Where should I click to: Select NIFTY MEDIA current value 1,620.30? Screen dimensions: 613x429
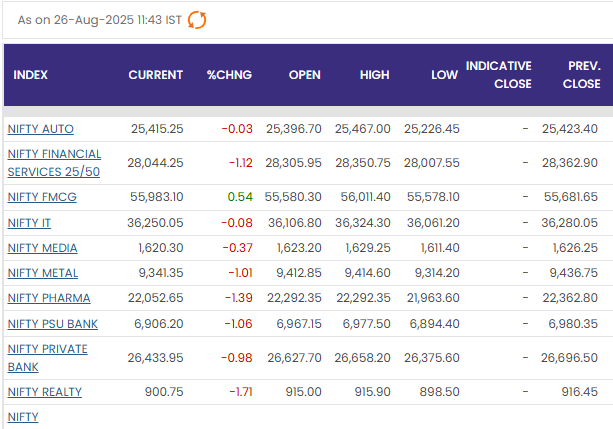161,248
